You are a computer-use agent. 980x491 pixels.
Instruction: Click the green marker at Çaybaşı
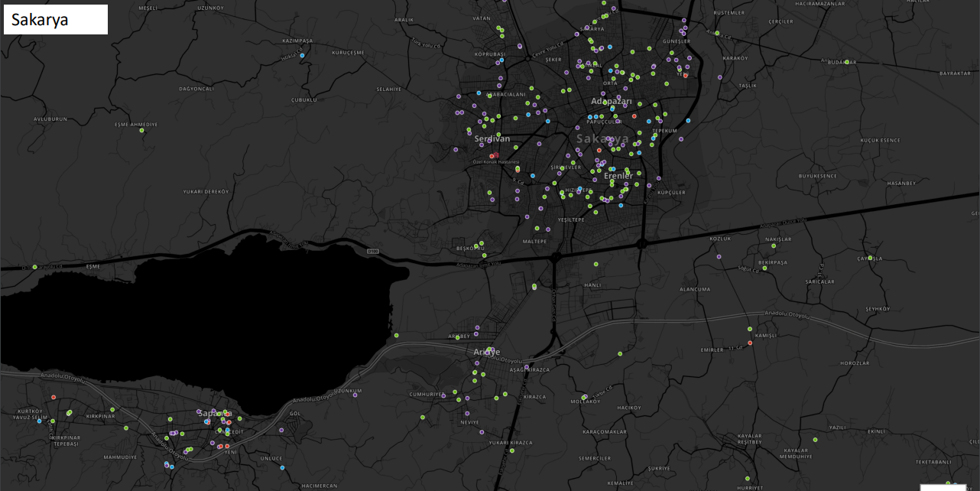[870, 257]
